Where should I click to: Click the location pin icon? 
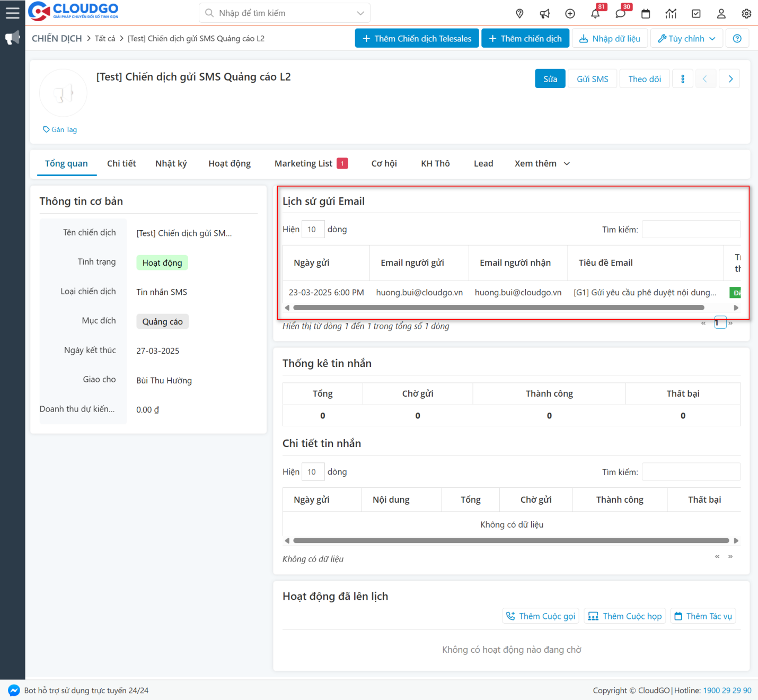click(x=519, y=14)
